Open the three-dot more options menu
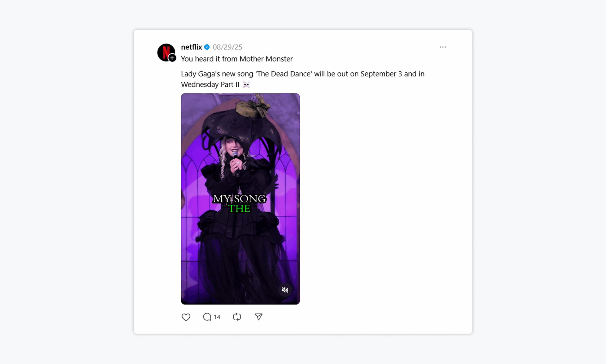The image size is (606, 364). tap(443, 47)
